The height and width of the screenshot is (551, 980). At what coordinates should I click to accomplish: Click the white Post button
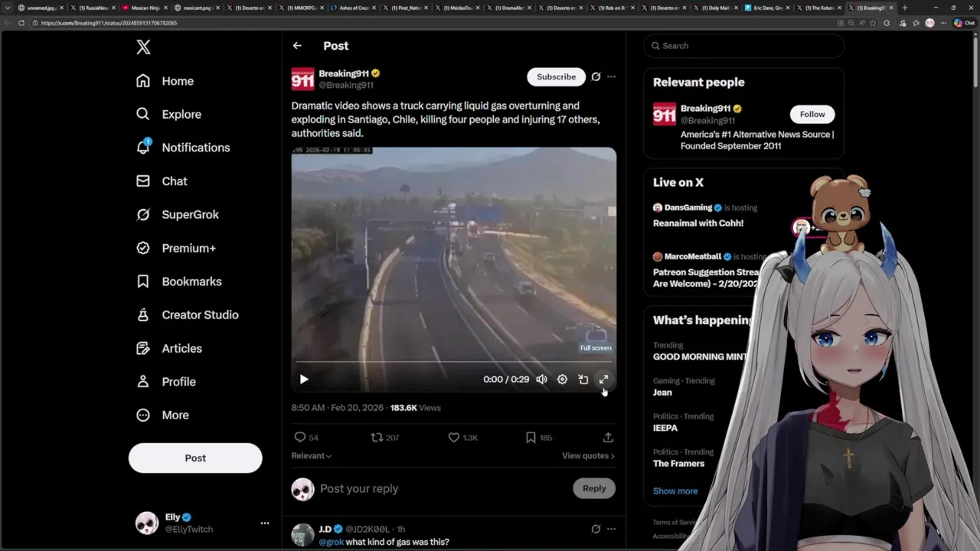point(195,458)
